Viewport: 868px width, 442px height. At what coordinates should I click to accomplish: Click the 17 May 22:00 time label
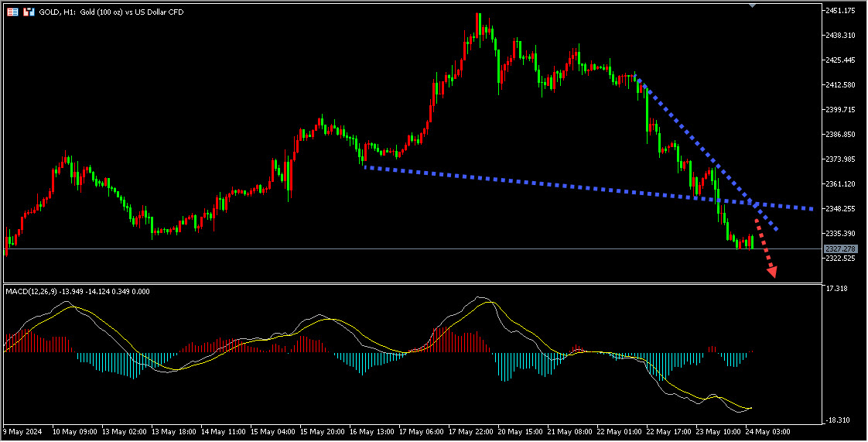coord(471,431)
